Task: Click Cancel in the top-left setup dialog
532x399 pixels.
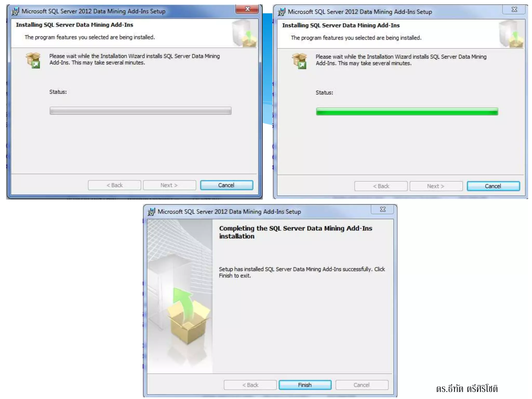Action: point(226,185)
